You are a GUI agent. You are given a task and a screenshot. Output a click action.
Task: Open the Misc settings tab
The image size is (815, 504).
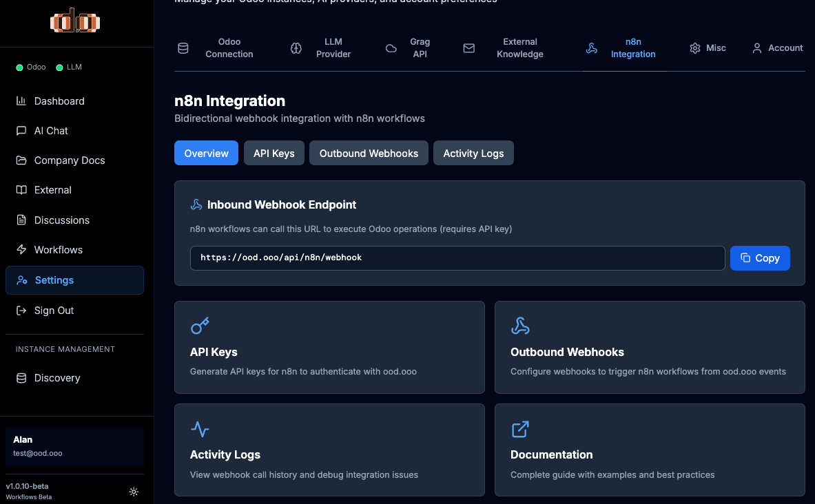point(708,48)
